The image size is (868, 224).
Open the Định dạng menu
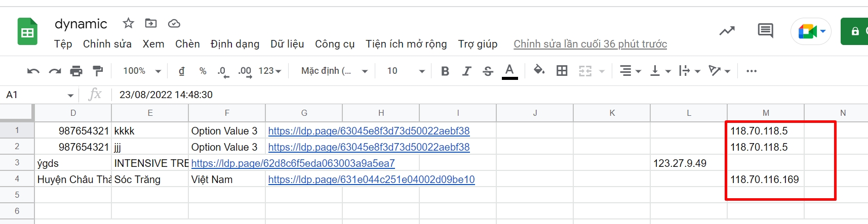235,44
